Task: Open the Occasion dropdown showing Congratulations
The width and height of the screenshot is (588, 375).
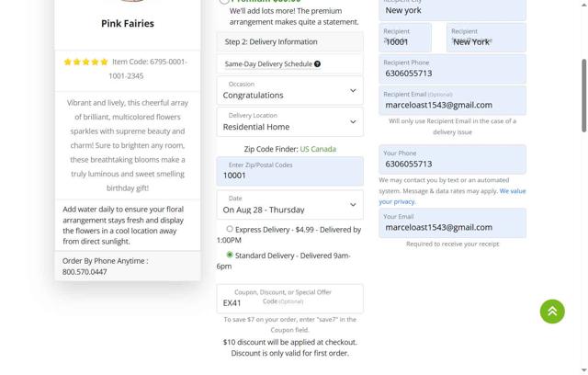Action: [x=290, y=90]
